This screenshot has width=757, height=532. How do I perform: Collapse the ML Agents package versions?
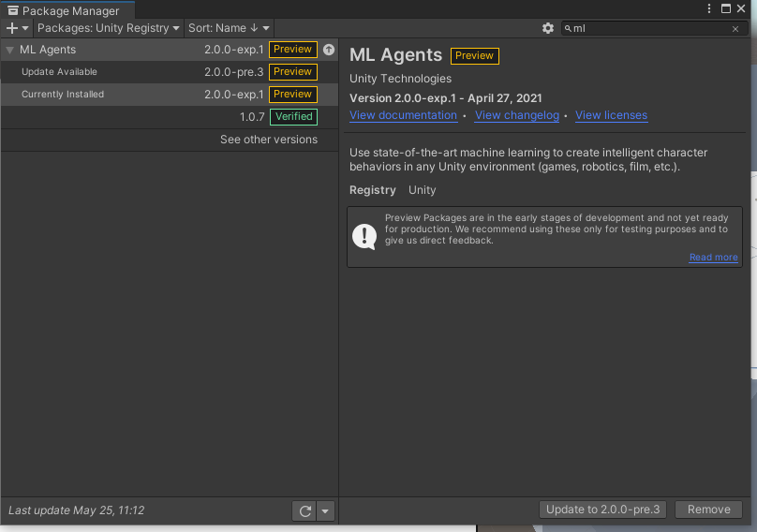coord(9,50)
